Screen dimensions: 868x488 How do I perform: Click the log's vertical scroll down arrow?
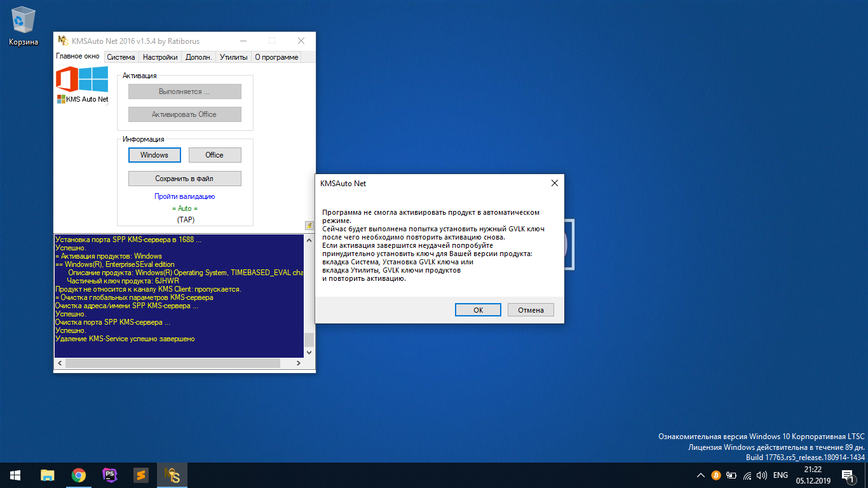coord(309,353)
